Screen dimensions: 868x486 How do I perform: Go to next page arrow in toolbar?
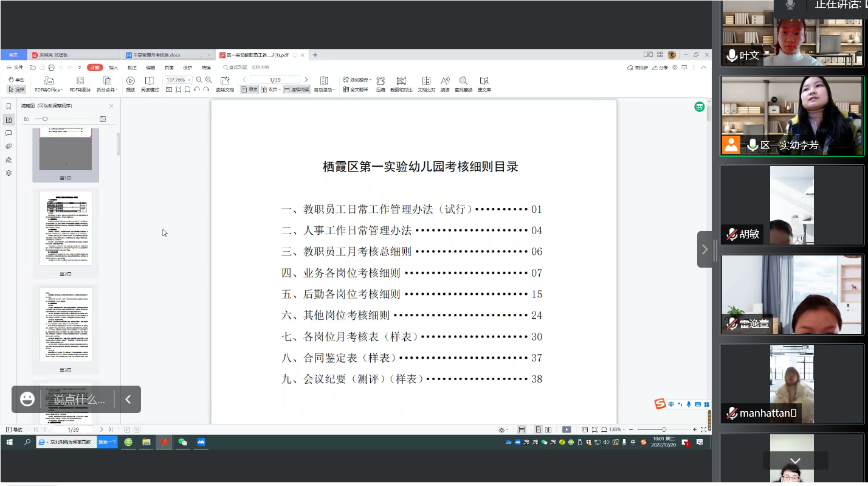click(x=306, y=80)
